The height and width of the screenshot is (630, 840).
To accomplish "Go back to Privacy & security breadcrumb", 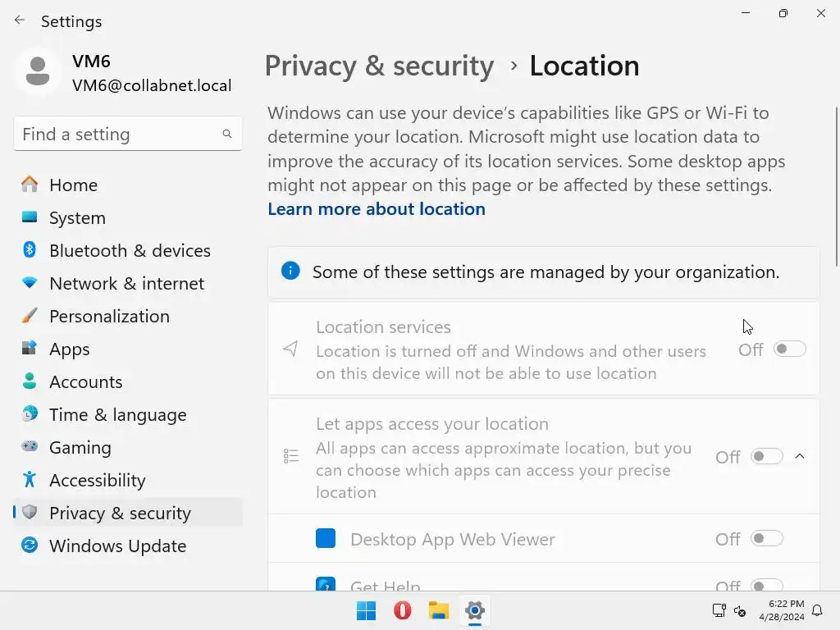I will tap(379, 66).
